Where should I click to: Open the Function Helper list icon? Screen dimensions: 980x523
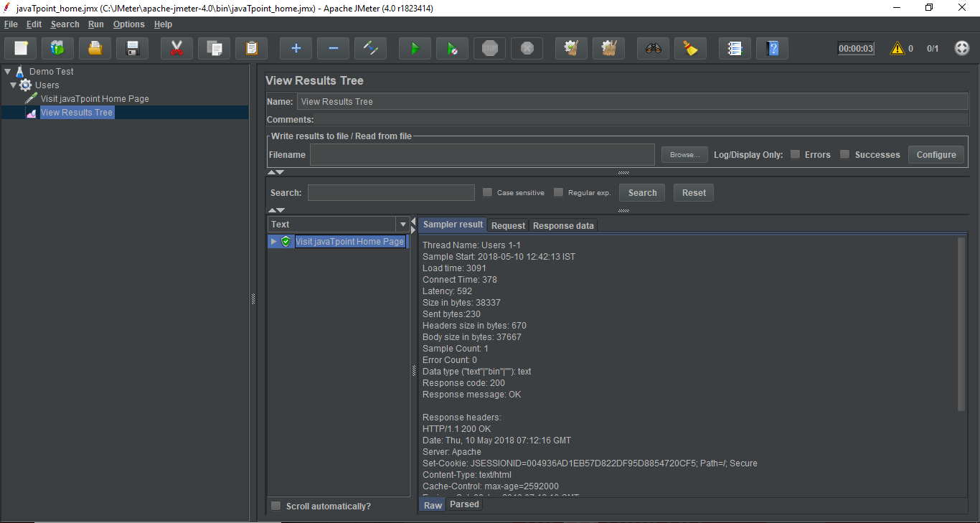coord(735,49)
